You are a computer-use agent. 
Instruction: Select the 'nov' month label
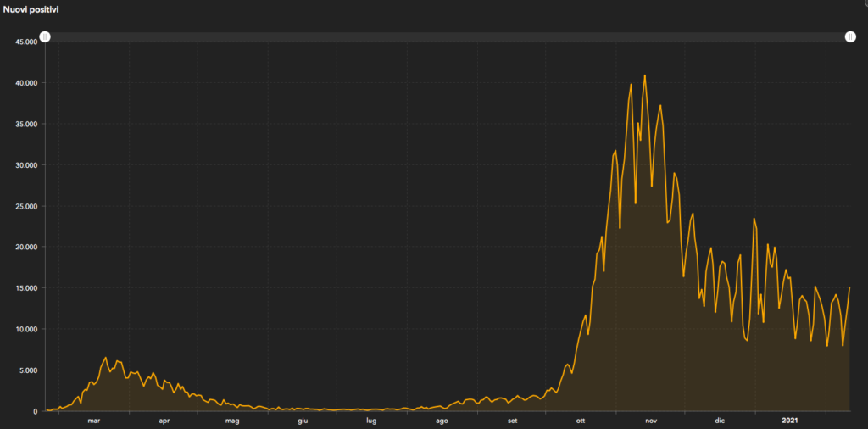click(x=651, y=421)
